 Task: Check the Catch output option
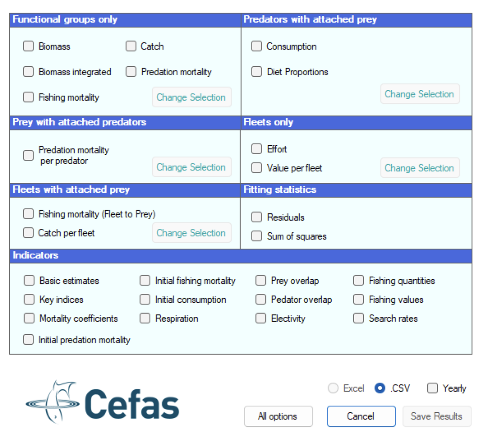[131, 46]
